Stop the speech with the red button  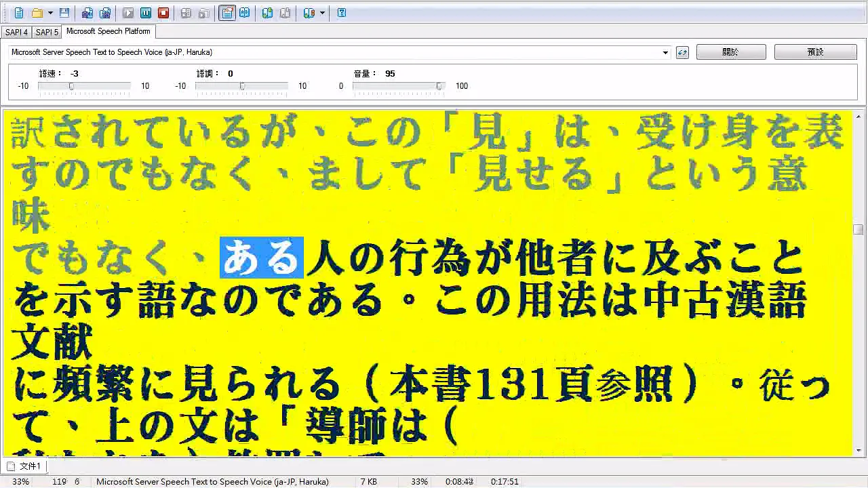click(163, 13)
